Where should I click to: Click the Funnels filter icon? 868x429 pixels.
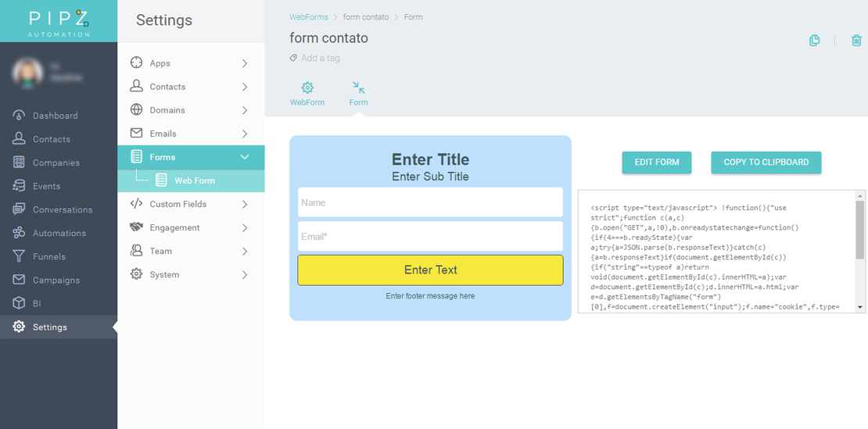pos(19,256)
